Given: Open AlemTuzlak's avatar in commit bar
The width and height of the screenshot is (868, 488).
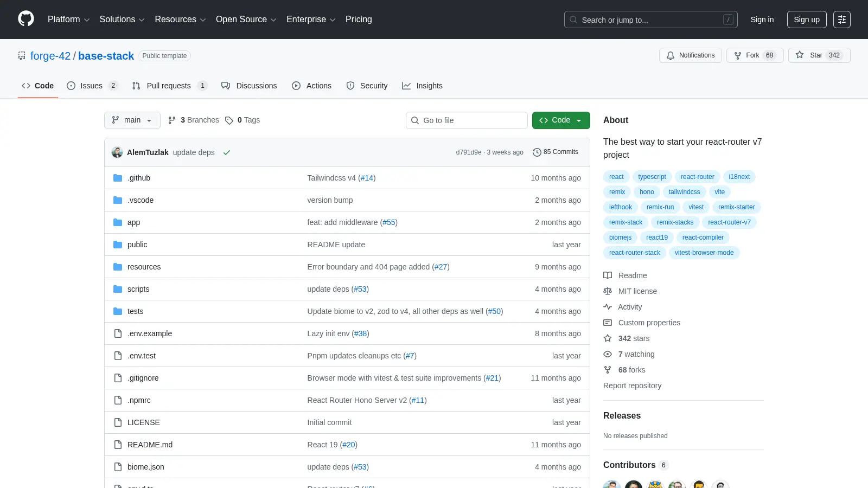Looking at the screenshot, I should coord(117,152).
